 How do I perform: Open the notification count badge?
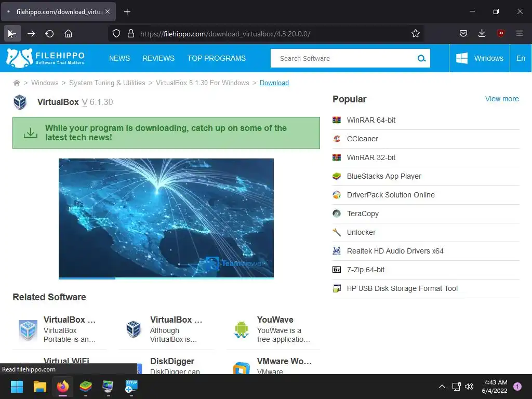(517, 387)
